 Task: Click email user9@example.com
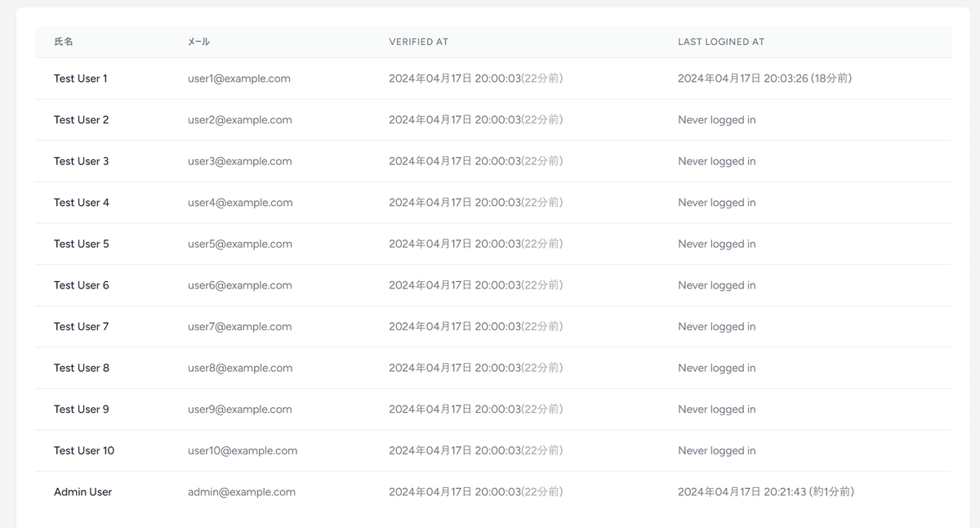240,409
